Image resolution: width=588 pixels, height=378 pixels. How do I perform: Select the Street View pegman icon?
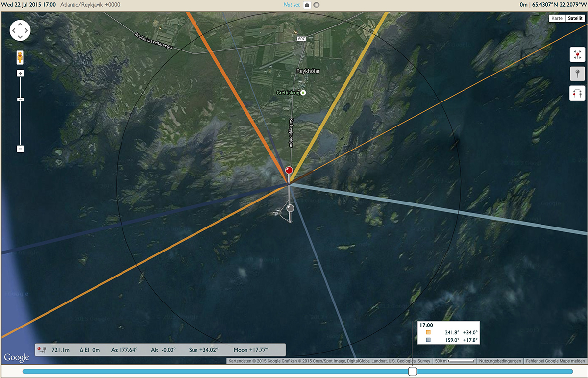[20, 58]
